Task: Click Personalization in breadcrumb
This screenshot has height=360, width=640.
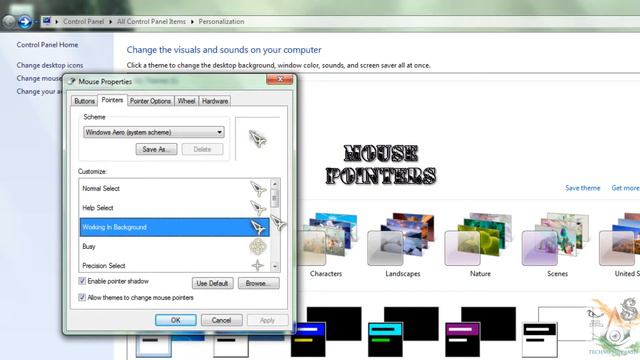Action: pos(221,22)
